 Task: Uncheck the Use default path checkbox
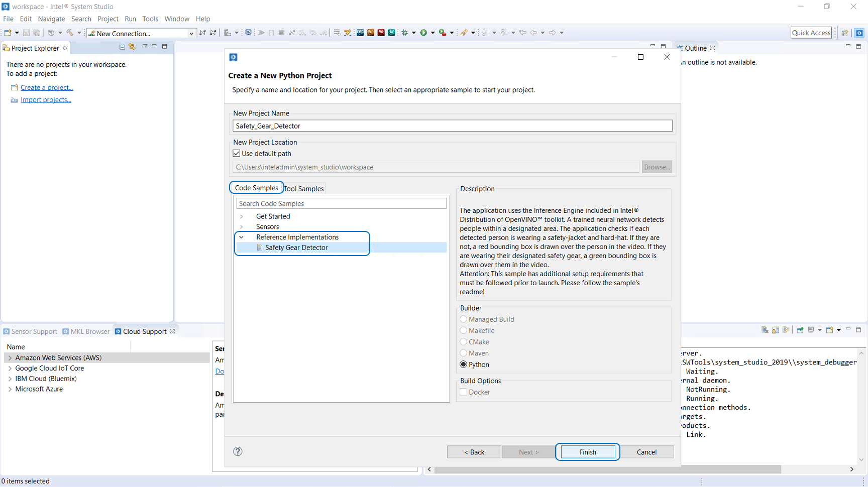click(x=237, y=154)
